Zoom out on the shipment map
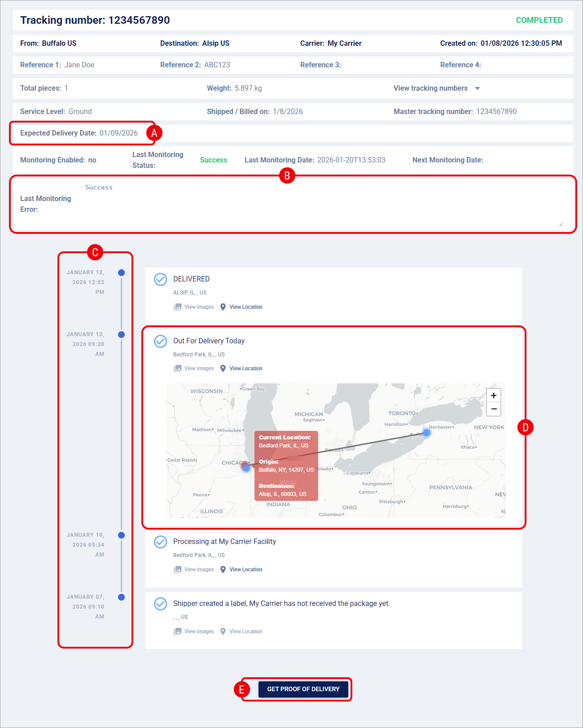Image resolution: width=583 pixels, height=728 pixels. pos(494,409)
